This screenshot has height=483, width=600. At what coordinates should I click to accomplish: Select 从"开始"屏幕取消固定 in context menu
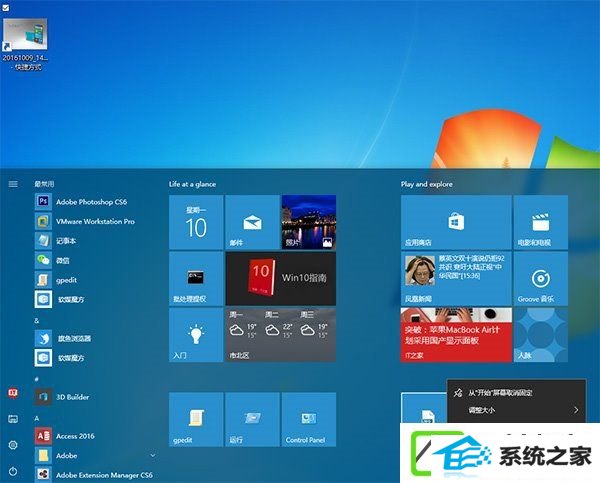tap(516, 393)
